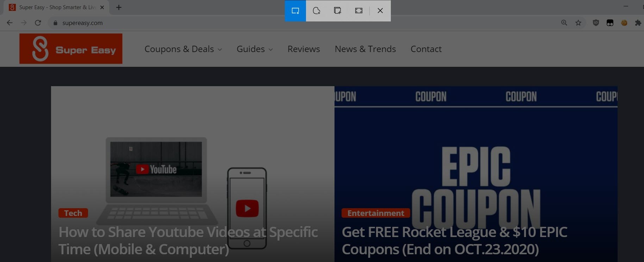Open a new browser tab
This screenshot has height=262, width=644.
click(119, 7)
